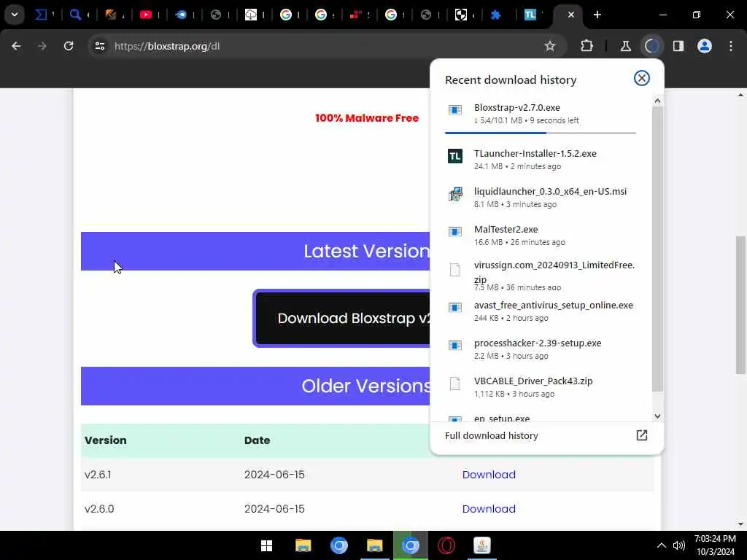Open liquidlauncher_0.3.0_x64_en-US.msi download
Screen dimensions: 747x560
point(541,197)
